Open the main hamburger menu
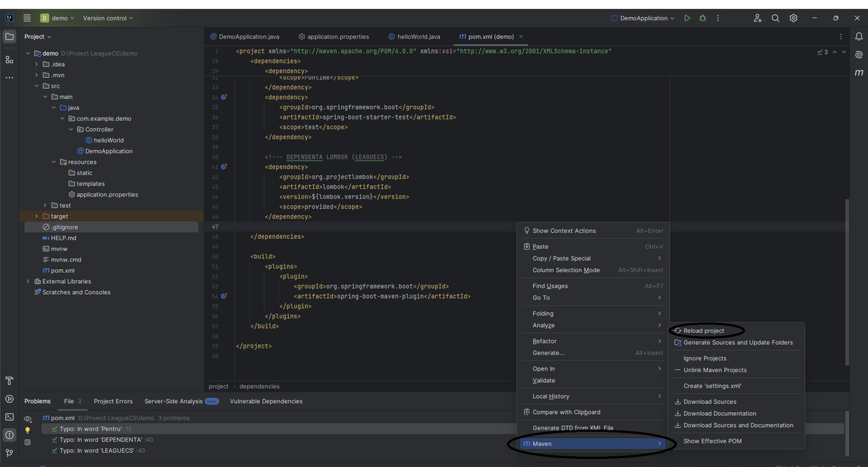The height and width of the screenshot is (467, 868). click(27, 18)
